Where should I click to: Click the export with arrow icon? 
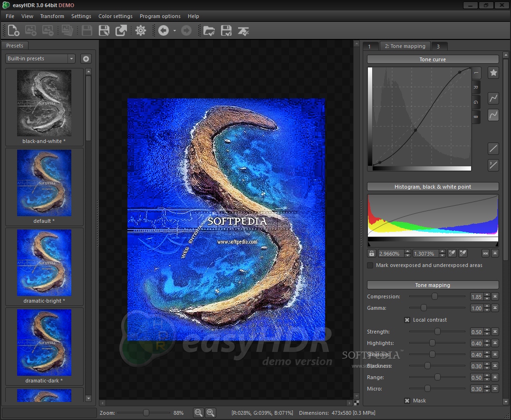121,30
